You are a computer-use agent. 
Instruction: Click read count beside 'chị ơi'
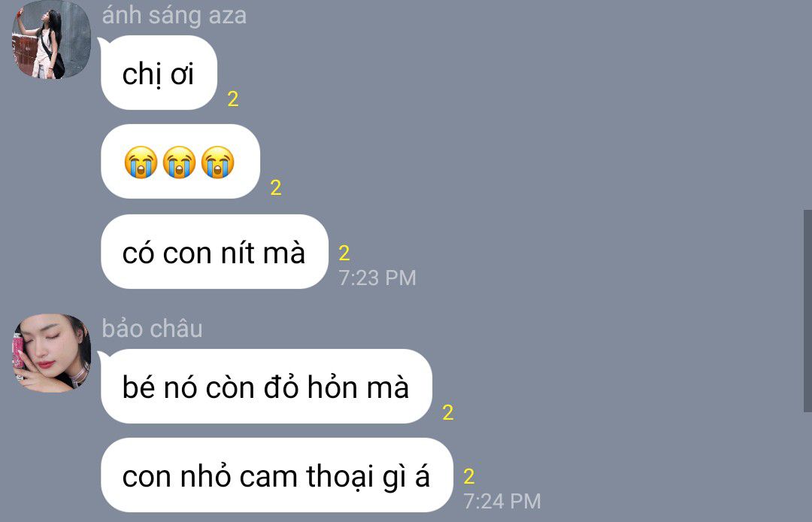click(x=233, y=99)
